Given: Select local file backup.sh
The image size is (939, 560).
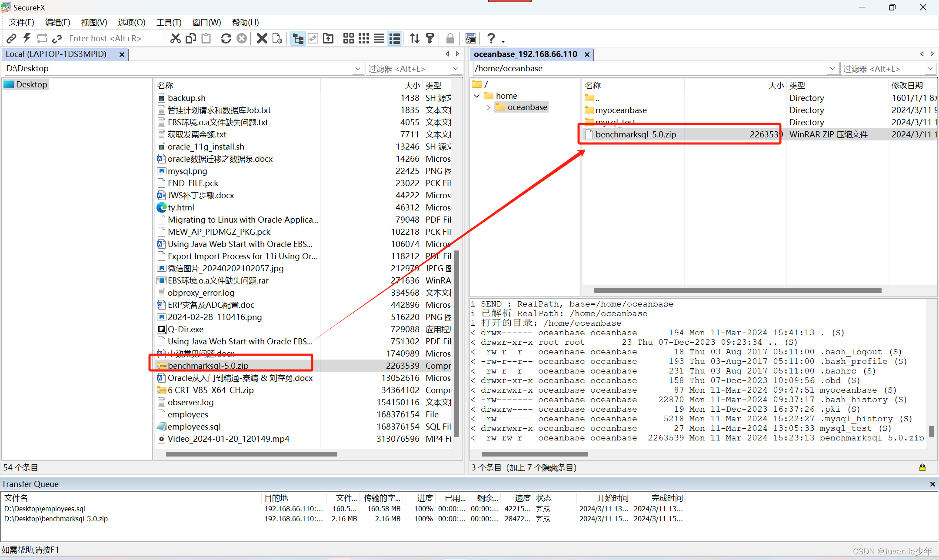Looking at the screenshot, I should pyautogui.click(x=186, y=98).
